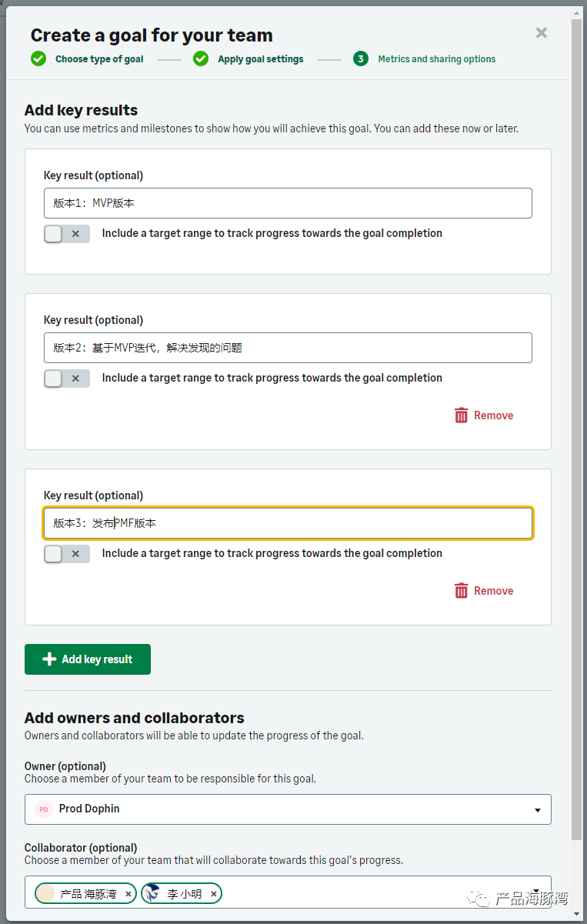Viewport: 587px width, 924px height.
Task: Click trash icon for 版本3 key result
Action: click(462, 591)
